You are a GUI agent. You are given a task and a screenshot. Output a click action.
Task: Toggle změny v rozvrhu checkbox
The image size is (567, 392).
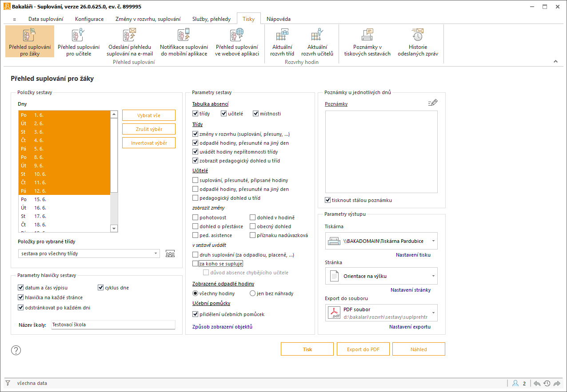[x=195, y=134]
